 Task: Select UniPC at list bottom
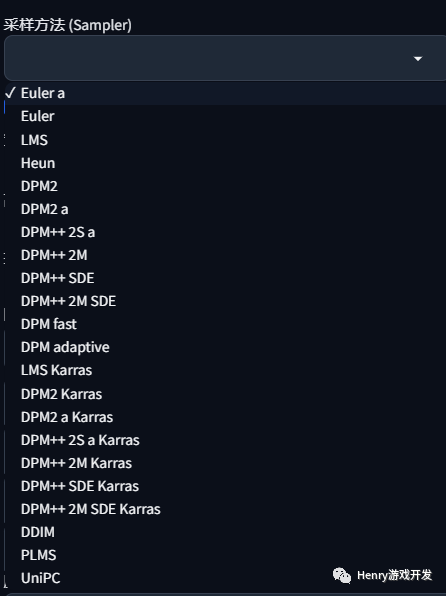click(225, 578)
